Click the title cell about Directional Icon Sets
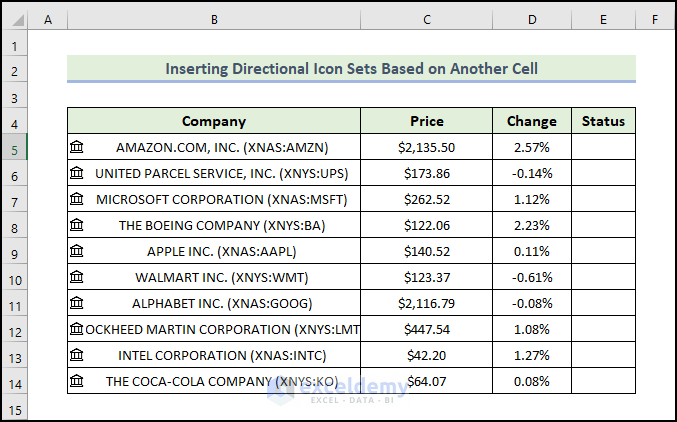Viewport: 677px width, 422px height. pos(351,69)
